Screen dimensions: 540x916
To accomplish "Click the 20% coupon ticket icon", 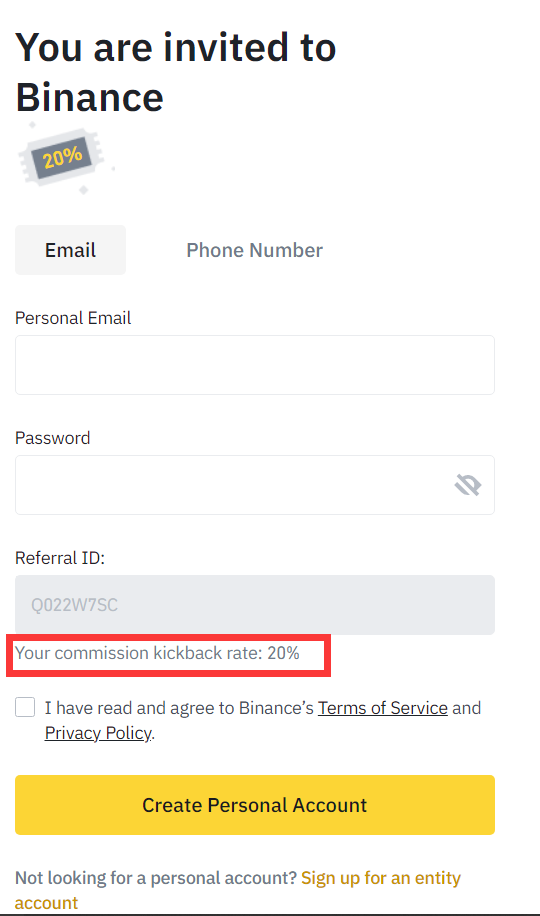I will (x=64, y=158).
